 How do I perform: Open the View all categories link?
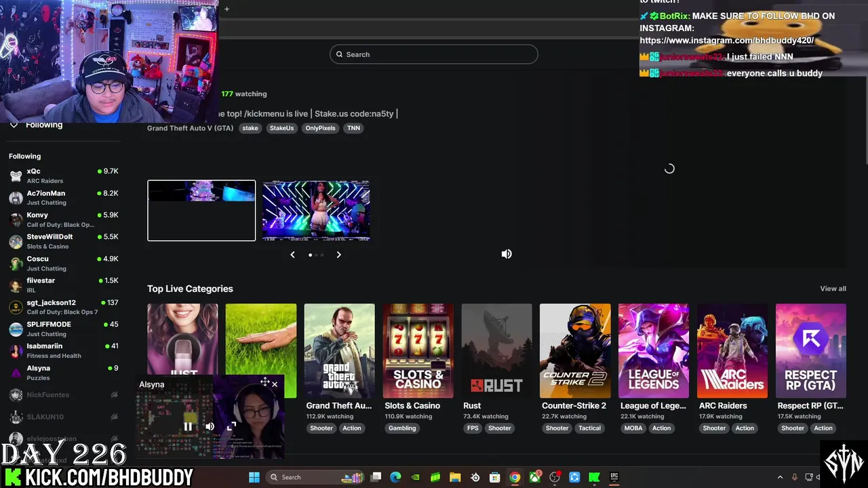click(833, 289)
